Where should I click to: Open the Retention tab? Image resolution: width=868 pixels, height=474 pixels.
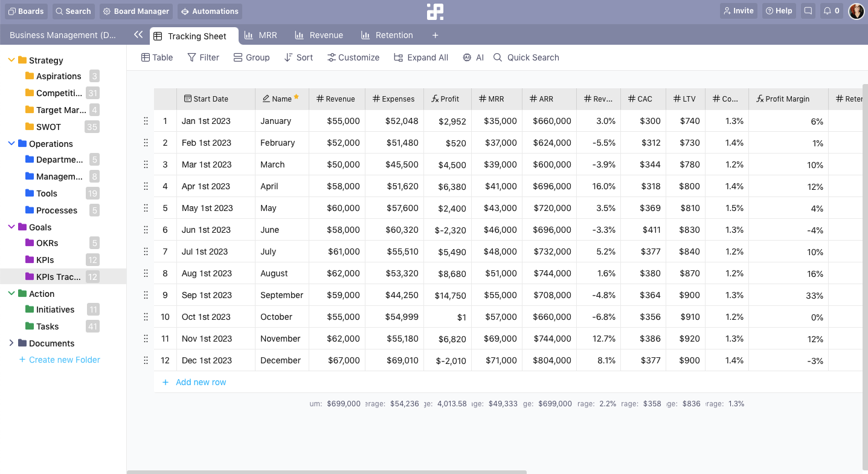coord(387,35)
